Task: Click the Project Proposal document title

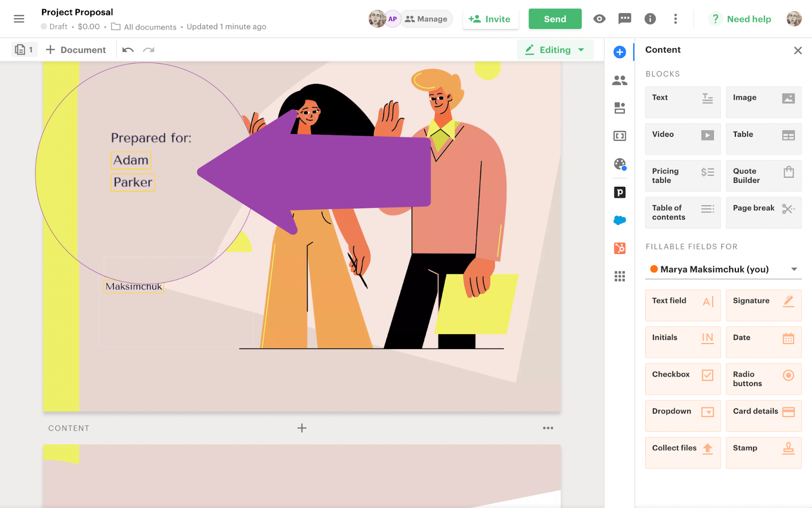Action: click(77, 12)
